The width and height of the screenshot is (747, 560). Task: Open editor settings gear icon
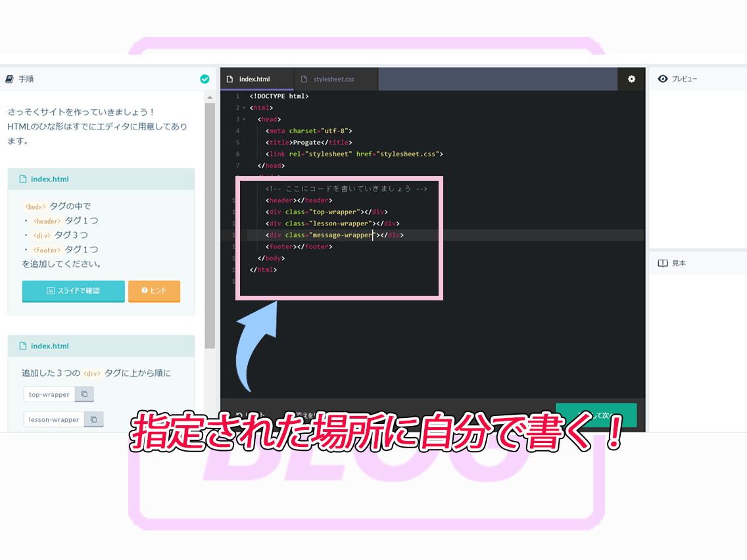631,79
